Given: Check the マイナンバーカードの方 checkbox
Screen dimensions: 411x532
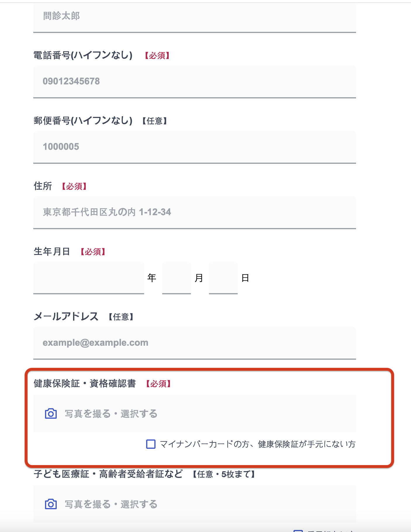Looking at the screenshot, I should 151,444.
